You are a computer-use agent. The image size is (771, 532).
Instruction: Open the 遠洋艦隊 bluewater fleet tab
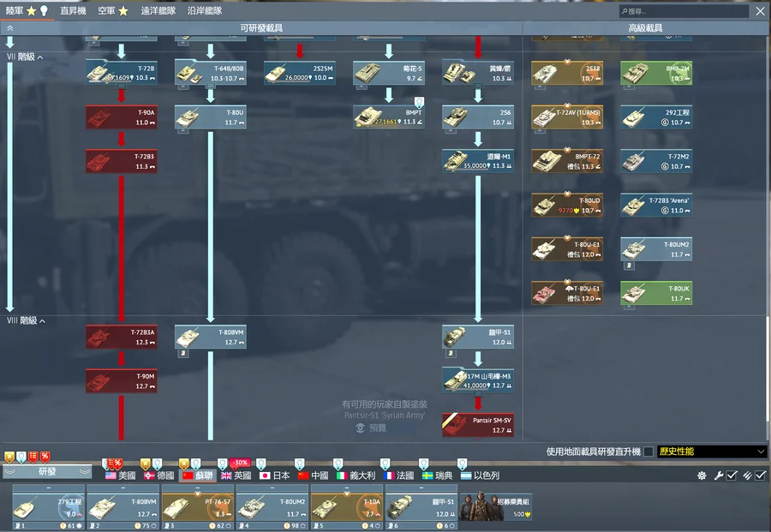(158, 11)
